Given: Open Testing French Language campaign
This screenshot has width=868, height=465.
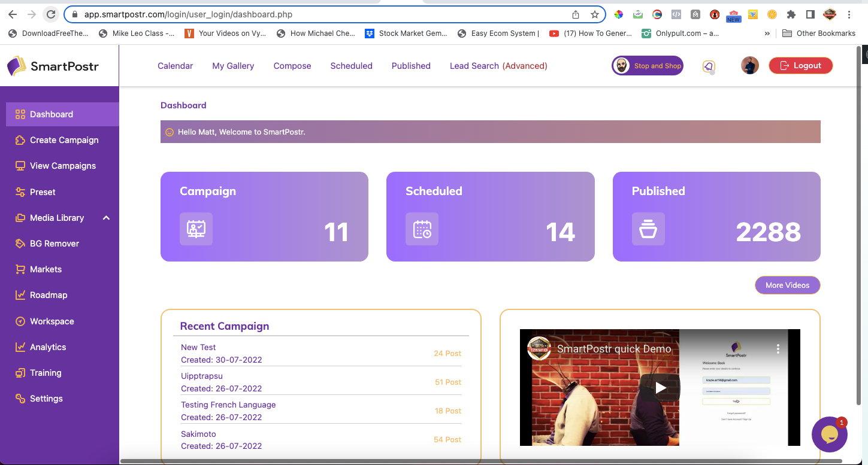Looking at the screenshot, I should 228,405.
